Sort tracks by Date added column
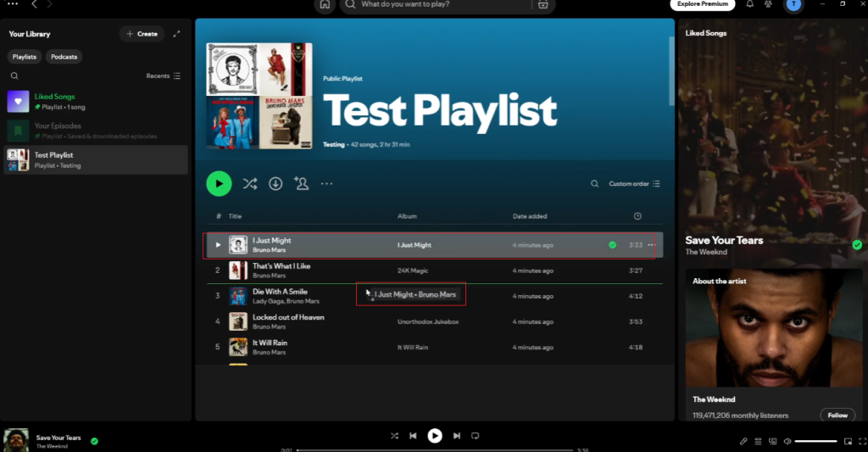The image size is (868, 452). 530,216
